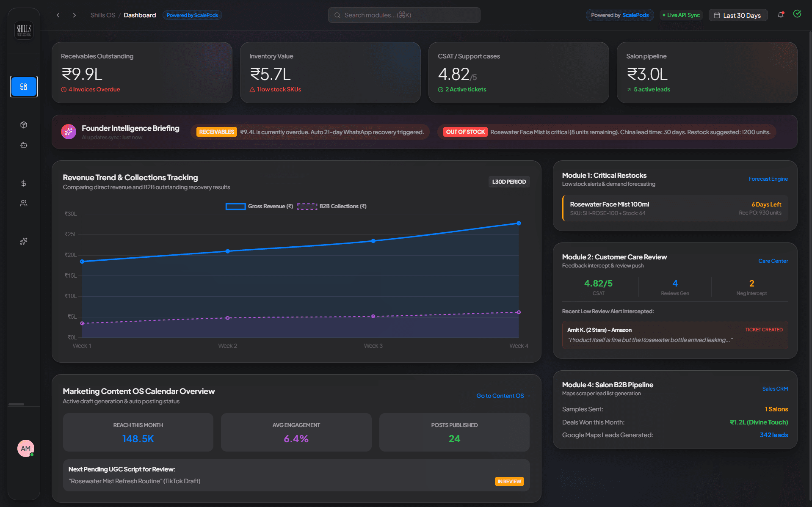Click the IN REVIEW status badge
This screenshot has width=812, height=507.
coord(509,482)
